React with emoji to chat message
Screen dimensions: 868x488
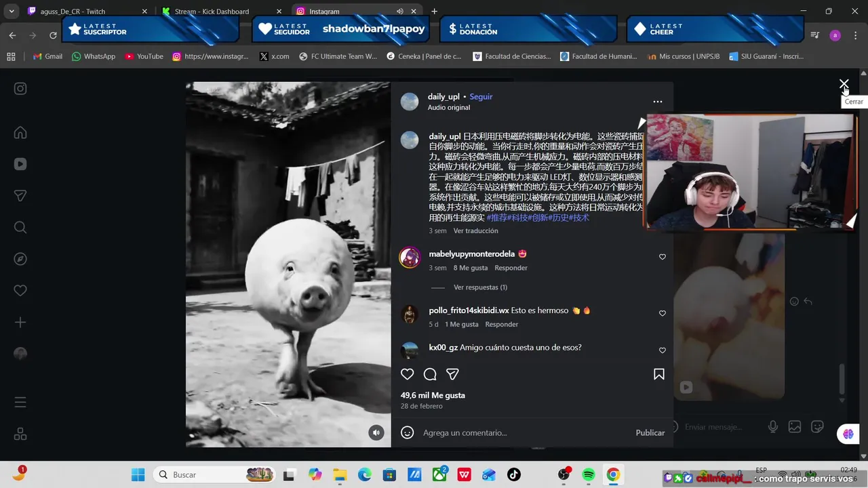pyautogui.click(x=794, y=302)
